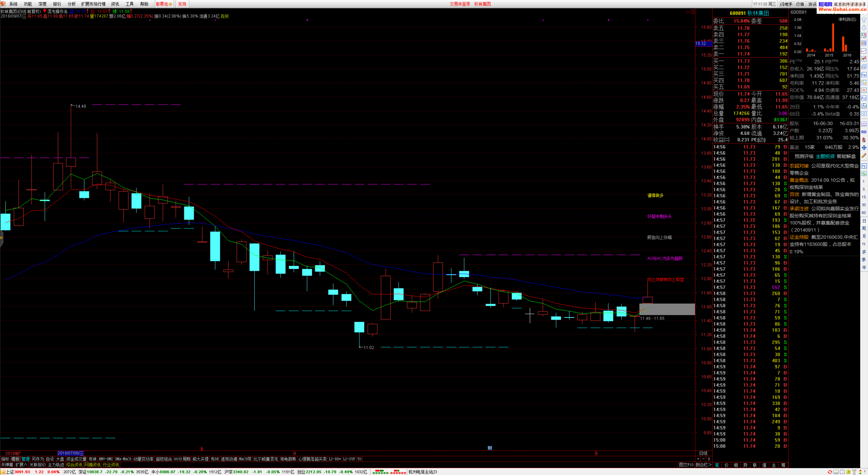
Task: Select the 海龟薛斯 indicator tab
Action: click(288, 459)
